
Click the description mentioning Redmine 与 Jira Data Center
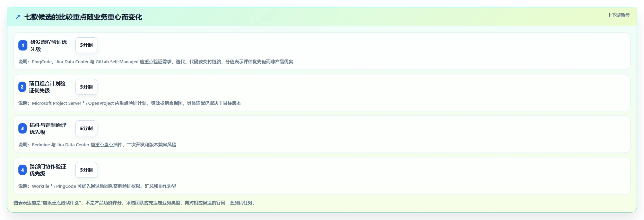(97, 145)
